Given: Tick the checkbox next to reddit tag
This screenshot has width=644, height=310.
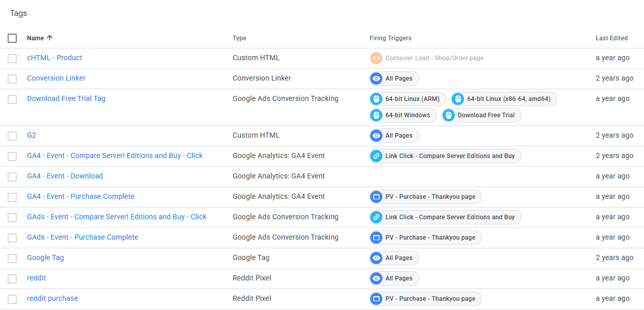Looking at the screenshot, I should click(x=12, y=278).
